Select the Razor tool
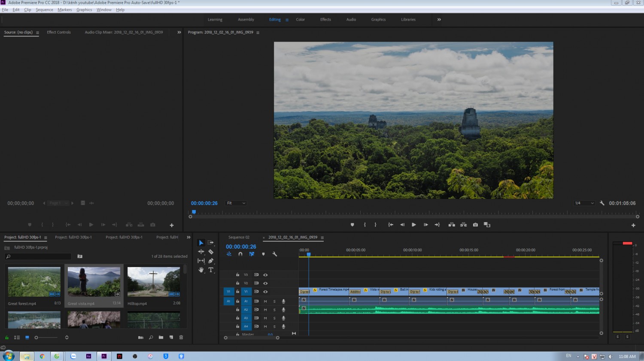 click(x=211, y=252)
